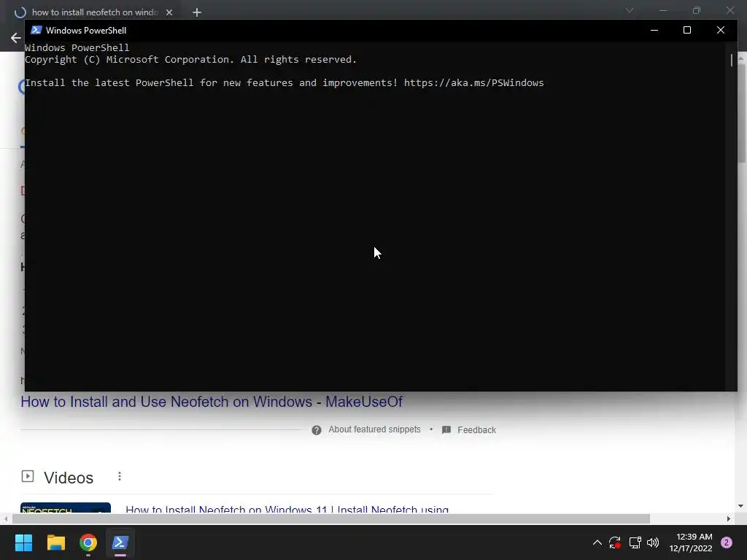This screenshot has width=747, height=560.
Task: Open File Explorer from the taskbar
Action: pyautogui.click(x=55, y=542)
